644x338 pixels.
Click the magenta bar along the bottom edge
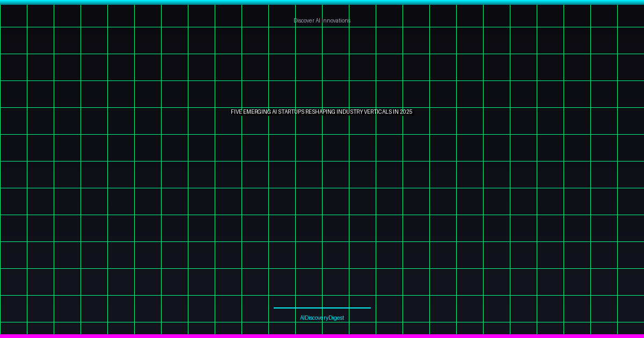[322, 336]
